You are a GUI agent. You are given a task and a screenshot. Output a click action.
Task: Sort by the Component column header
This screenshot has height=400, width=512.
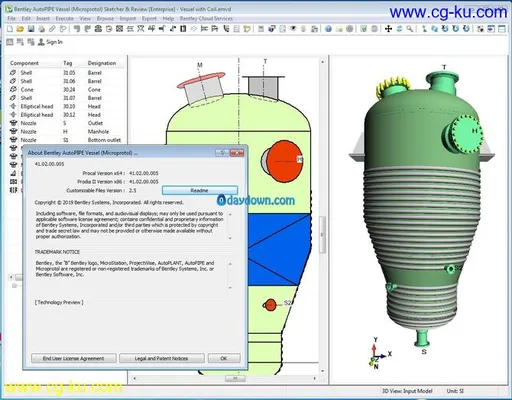point(24,63)
